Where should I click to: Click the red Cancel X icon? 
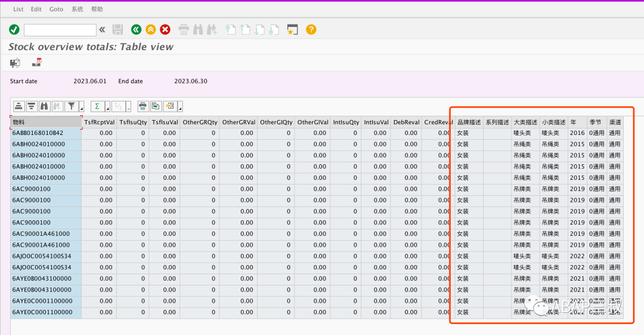click(165, 30)
